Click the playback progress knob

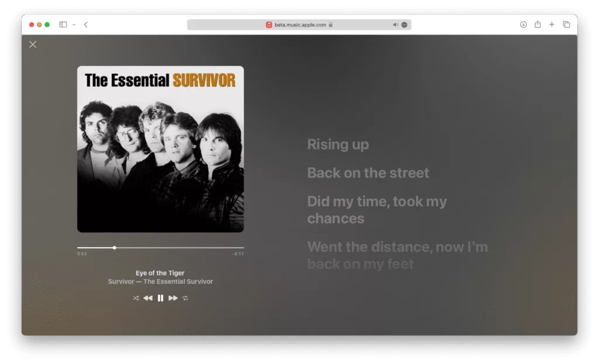(114, 248)
